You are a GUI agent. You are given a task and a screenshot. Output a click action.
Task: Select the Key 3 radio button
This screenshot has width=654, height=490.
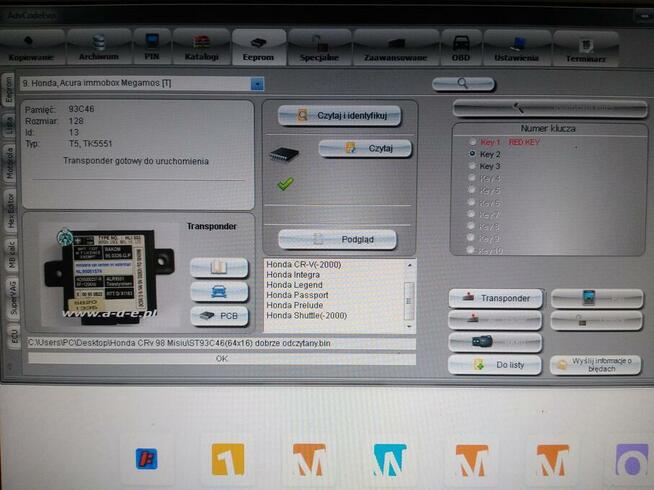point(472,167)
